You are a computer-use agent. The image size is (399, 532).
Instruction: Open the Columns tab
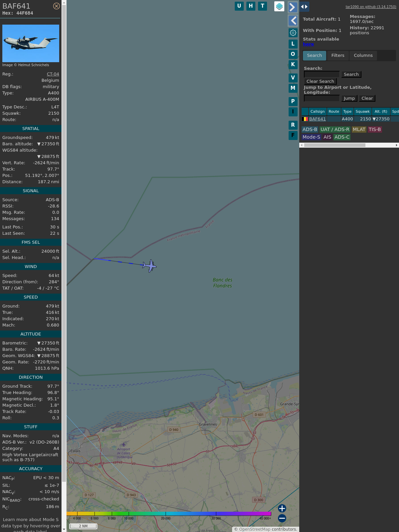363,56
